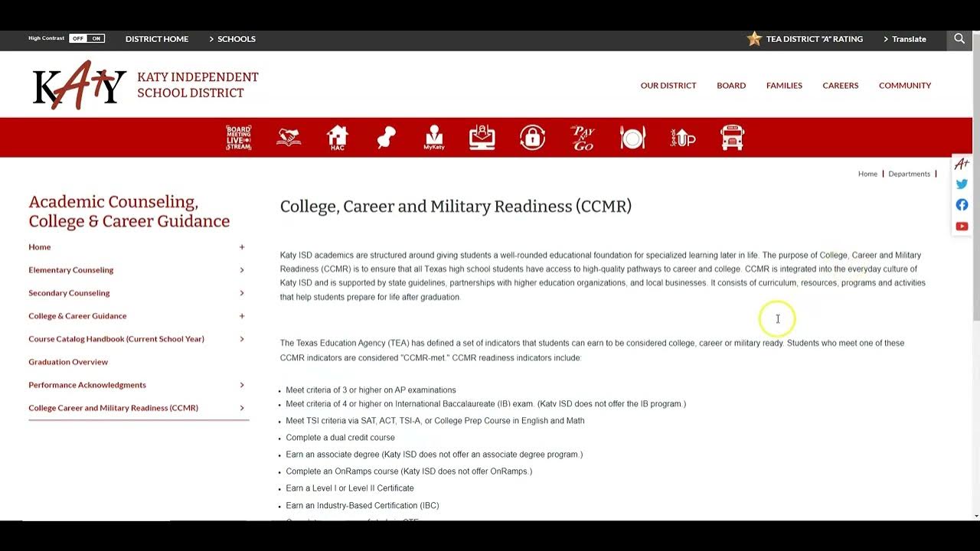This screenshot has width=980, height=551.
Task: Click bullet about Earn an associate degree
Action: pos(434,455)
